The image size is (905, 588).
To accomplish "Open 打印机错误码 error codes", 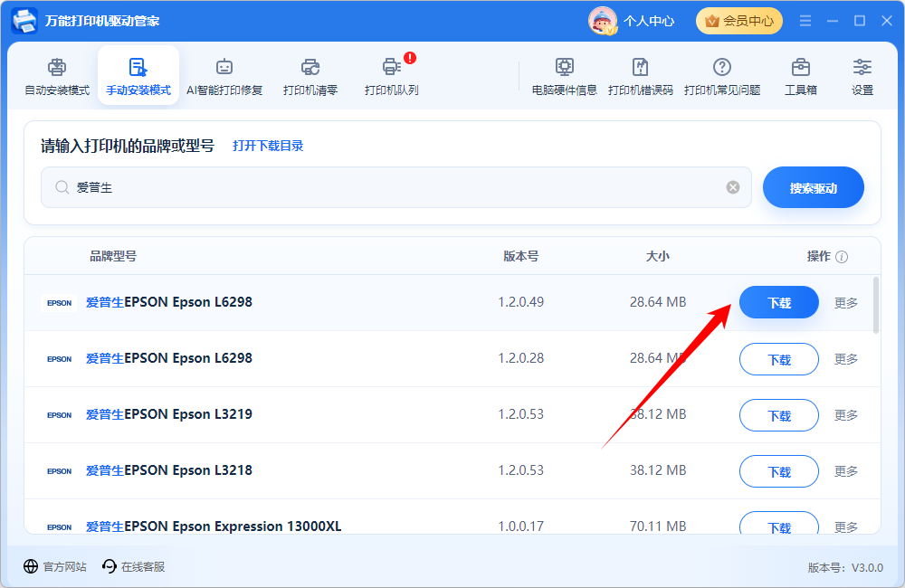I will (x=641, y=76).
